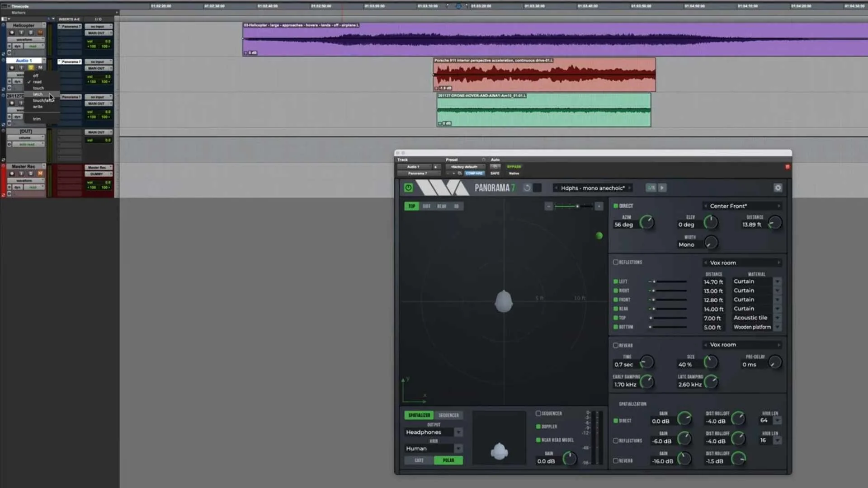Open Panorama 7 settings gear
Image resolution: width=868 pixels, height=488 pixels.
point(778,188)
